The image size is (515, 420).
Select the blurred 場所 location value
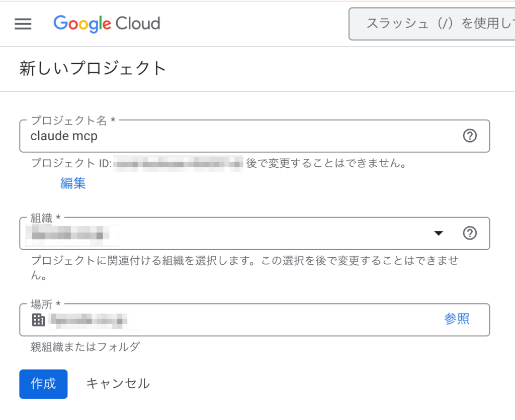click(91, 320)
